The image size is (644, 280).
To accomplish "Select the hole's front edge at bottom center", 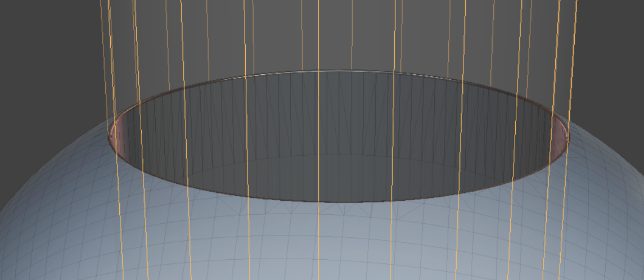I will pyautogui.click(x=337, y=201).
